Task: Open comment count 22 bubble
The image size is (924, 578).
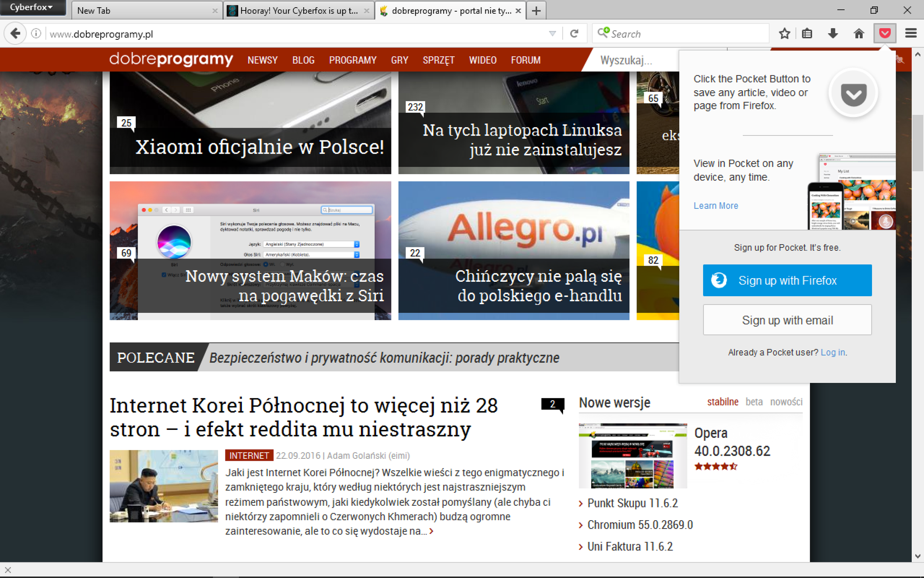Action: (x=415, y=254)
